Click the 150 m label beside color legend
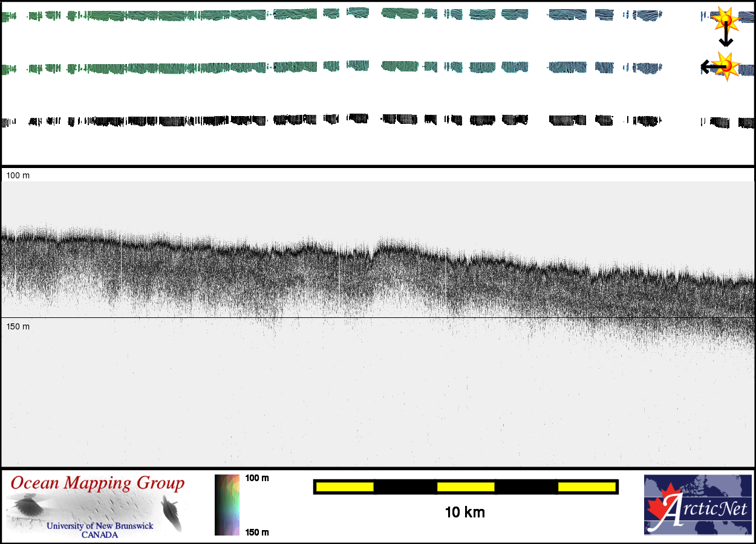The width and height of the screenshot is (756, 544). [x=257, y=533]
